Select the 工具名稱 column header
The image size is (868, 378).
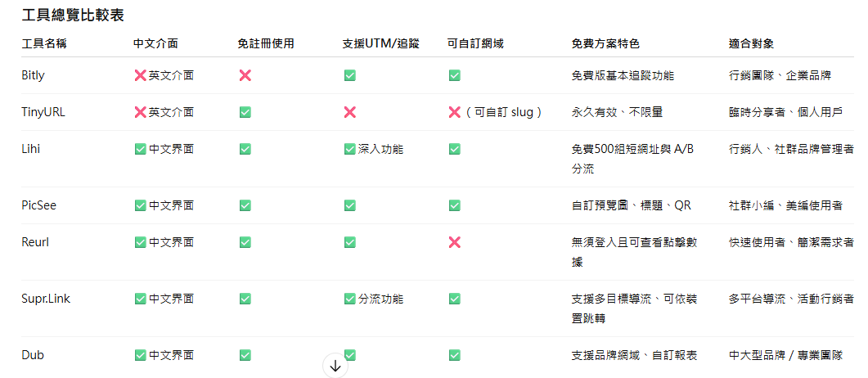point(44,43)
